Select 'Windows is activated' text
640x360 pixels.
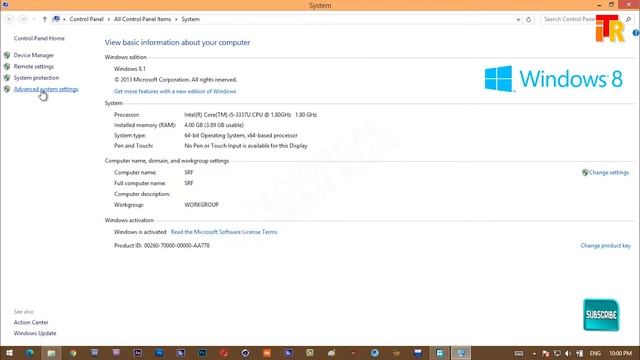pos(140,232)
